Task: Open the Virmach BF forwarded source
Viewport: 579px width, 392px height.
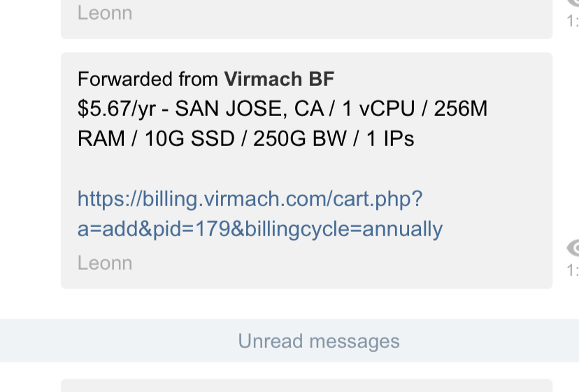Action: coord(279,79)
